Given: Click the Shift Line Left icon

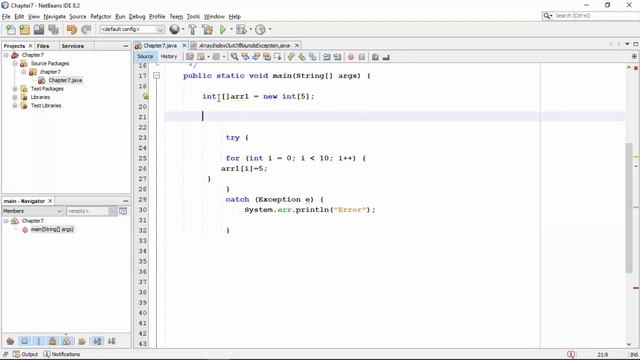Looking at the screenshot, I should pyautogui.click(x=327, y=57).
